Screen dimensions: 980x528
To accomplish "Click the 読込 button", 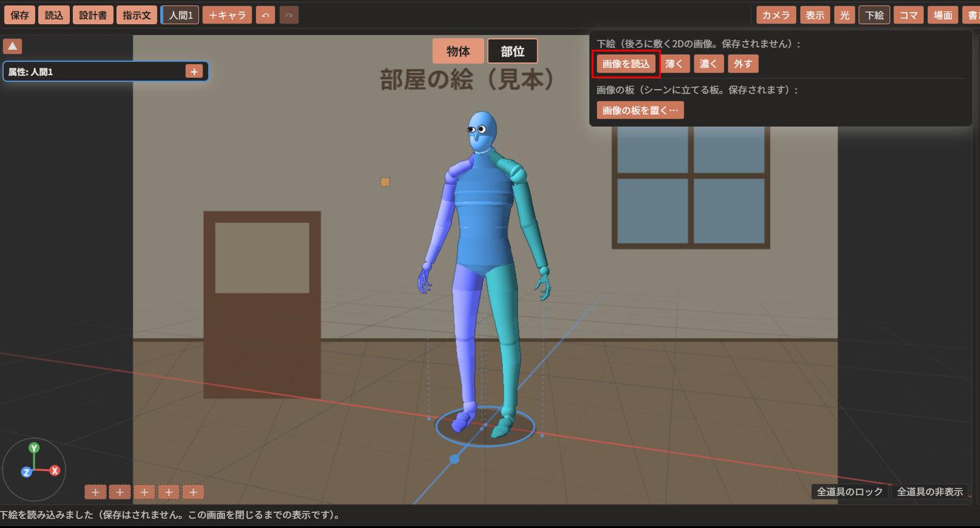I will (x=54, y=15).
